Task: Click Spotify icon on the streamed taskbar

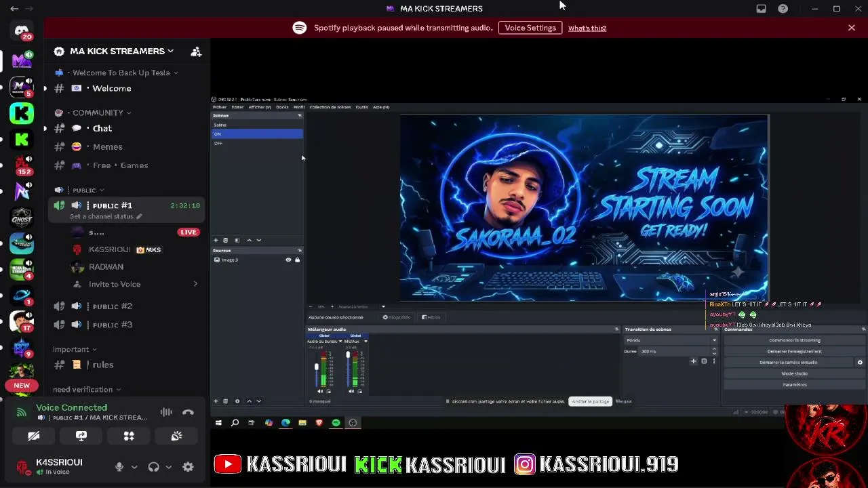Action: point(336,423)
